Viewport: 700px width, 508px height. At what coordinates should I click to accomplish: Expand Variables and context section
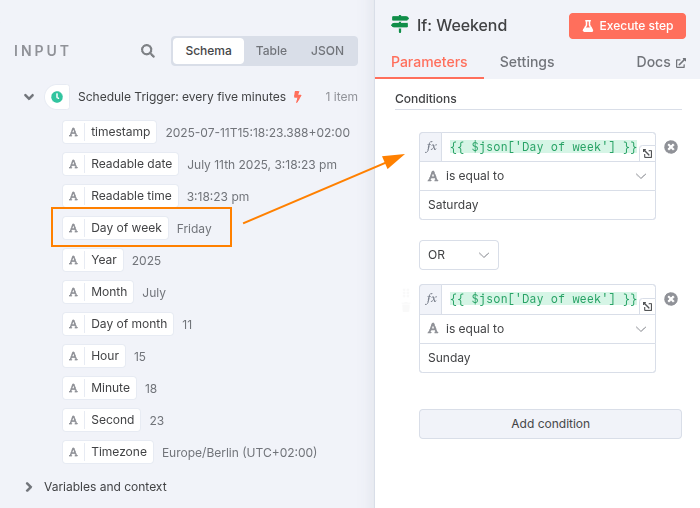click(29, 487)
